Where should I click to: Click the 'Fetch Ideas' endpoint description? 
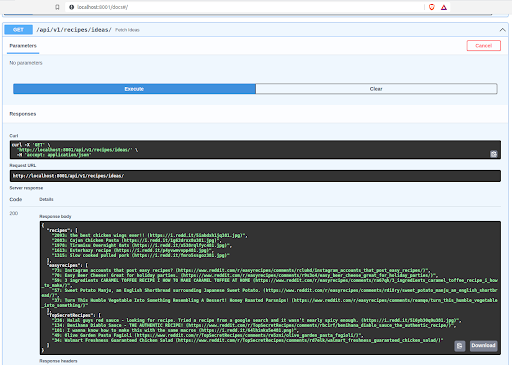tap(127, 30)
